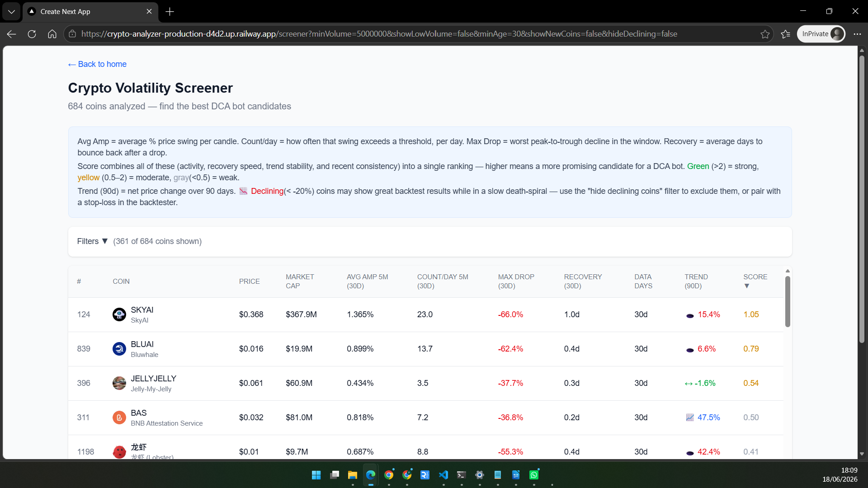Sort by the MARKET CAP column header
Image resolution: width=868 pixels, height=488 pixels.
(x=300, y=281)
